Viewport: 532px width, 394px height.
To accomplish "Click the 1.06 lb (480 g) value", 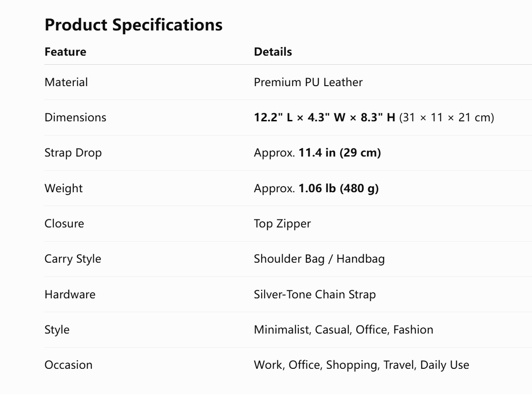I will click(x=338, y=188).
